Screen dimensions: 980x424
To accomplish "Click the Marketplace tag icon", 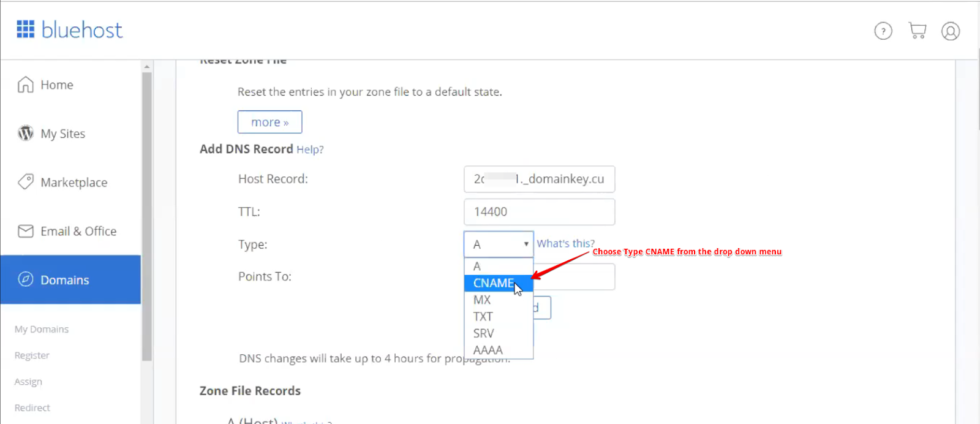I will (25, 182).
